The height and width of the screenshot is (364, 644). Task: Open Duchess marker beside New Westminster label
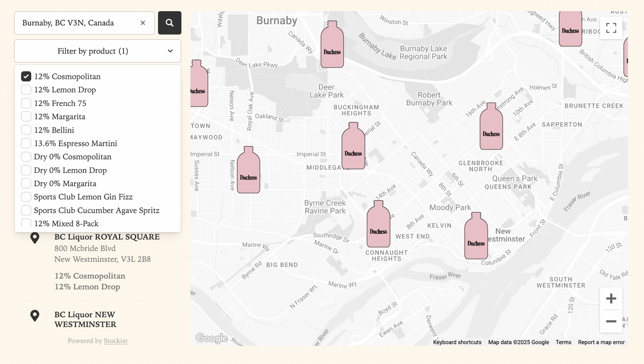coord(476,237)
